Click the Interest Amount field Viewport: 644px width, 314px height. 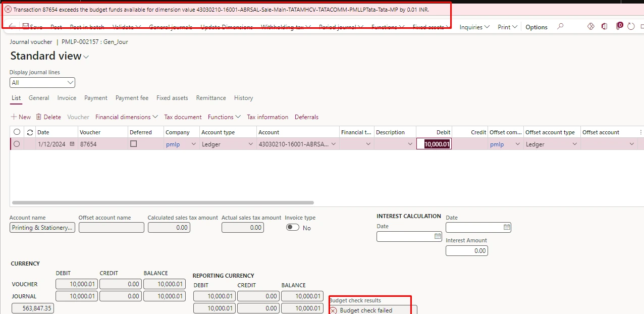tap(467, 250)
